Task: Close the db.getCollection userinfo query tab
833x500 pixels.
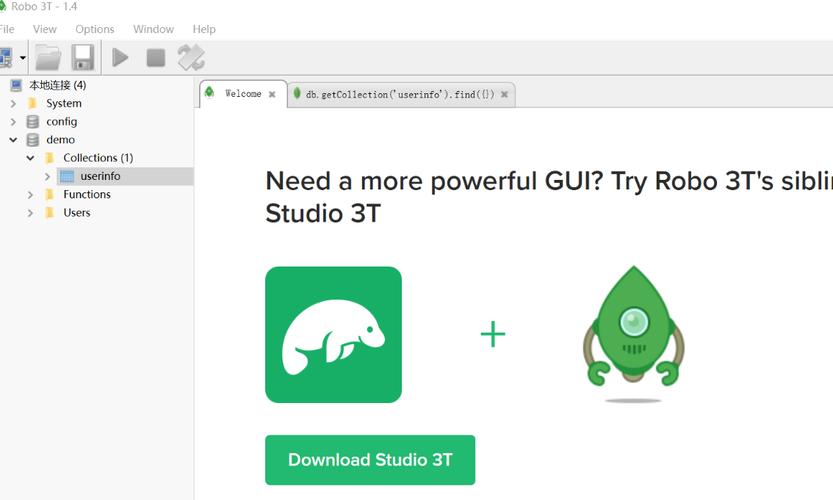Action: (504, 94)
